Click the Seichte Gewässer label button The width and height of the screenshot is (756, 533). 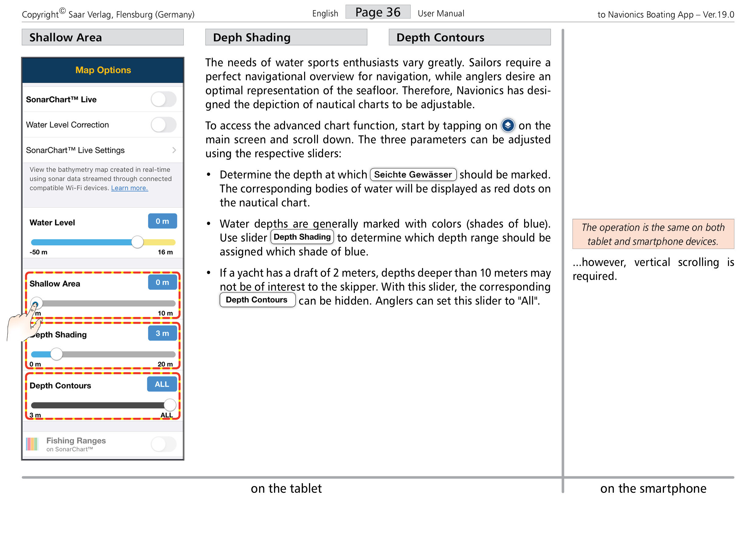point(413,175)
